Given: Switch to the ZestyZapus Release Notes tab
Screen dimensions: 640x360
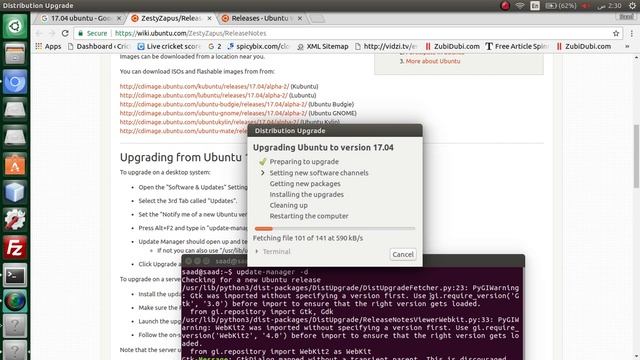Looking at the screenshot, I should (x=171, y=18).
